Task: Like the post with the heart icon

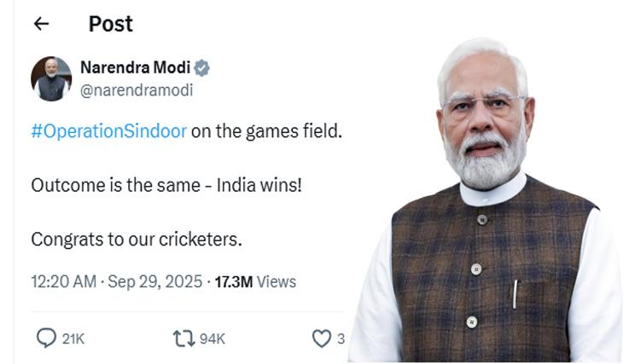Action: (x=321, y=338)
